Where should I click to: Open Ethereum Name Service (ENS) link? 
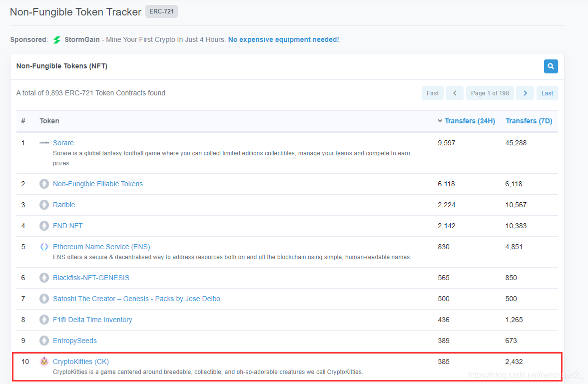[101, 247]
